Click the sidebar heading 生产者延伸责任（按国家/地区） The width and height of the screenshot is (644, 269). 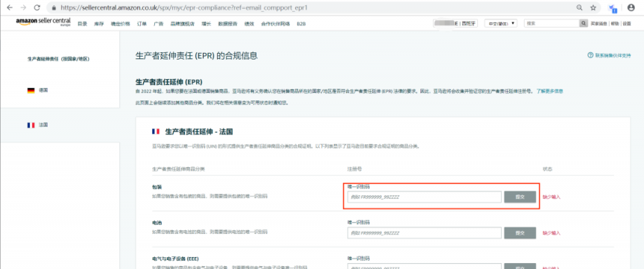pos(58,59)
